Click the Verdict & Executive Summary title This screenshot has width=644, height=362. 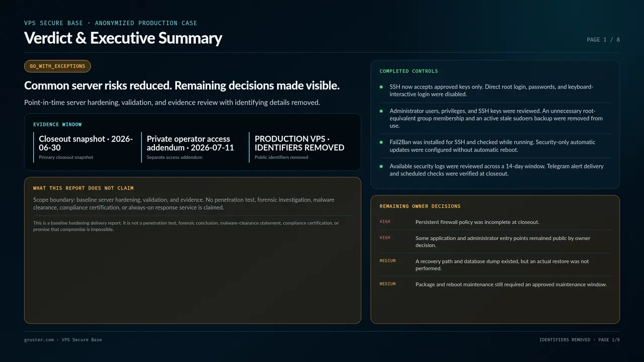123,38
